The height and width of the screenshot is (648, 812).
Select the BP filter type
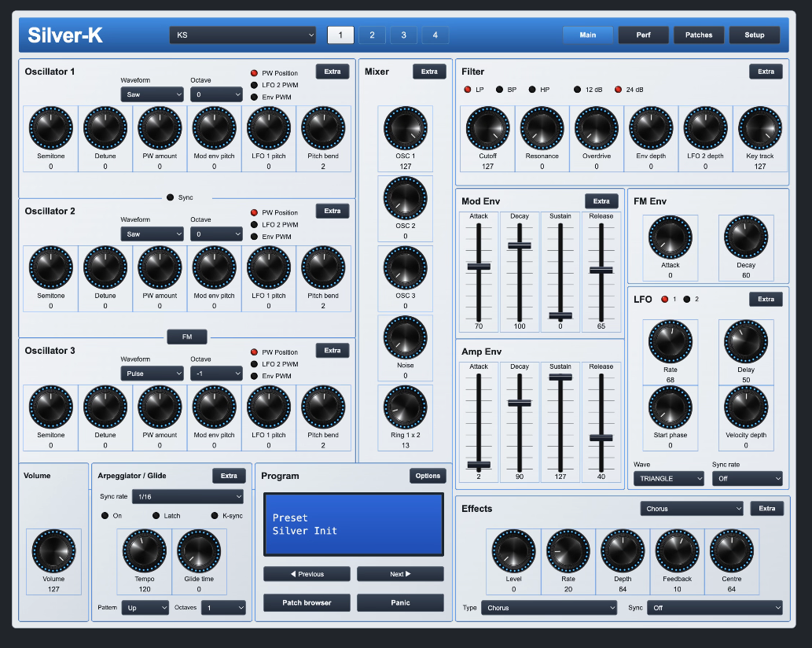click(499, 90)
